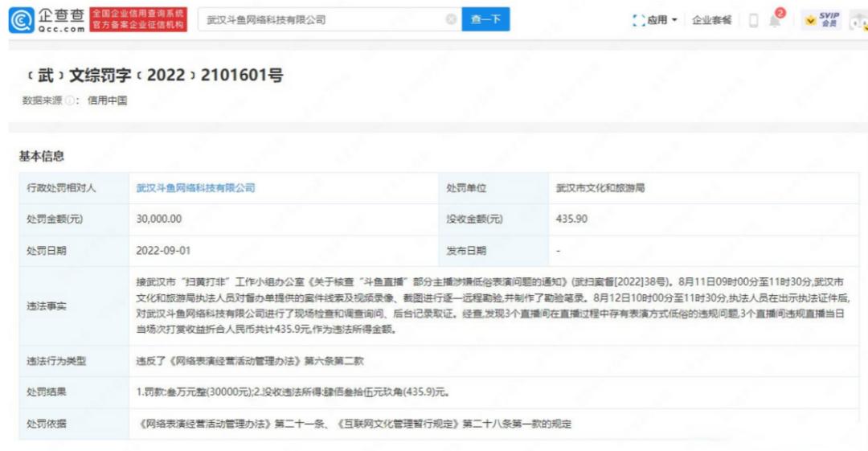Click the 处罚日期 label cell

click(x=74, y=251)
